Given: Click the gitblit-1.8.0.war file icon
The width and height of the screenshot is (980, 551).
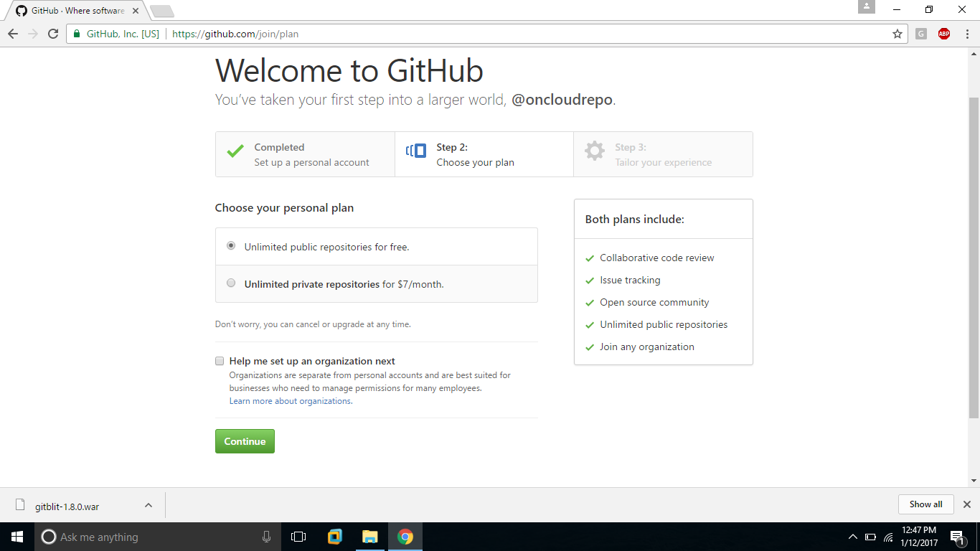Looking at the screenshot, I should coord(20,505).
